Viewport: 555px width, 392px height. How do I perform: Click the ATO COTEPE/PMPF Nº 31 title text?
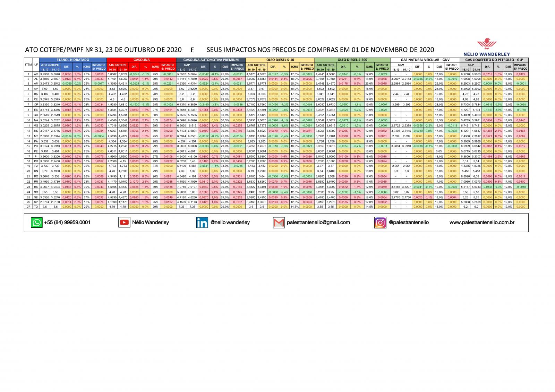click(x=103, y=50)
